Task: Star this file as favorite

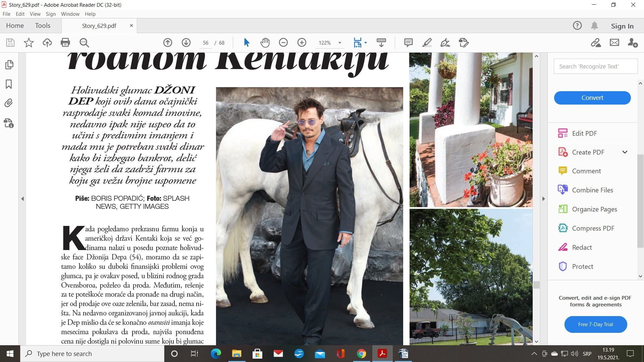Action: (x=29, y=43)
